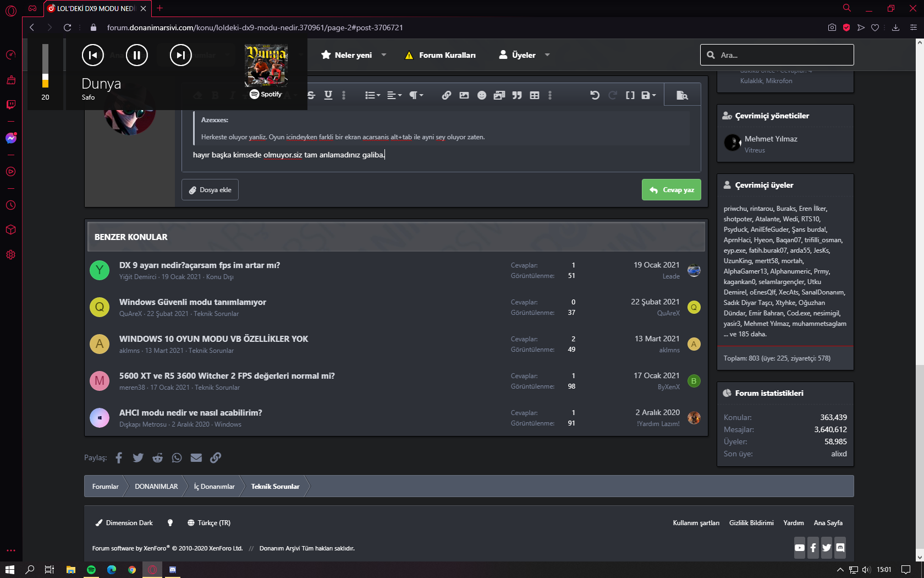Open Türkçe (TR) language chooser
Viewport: 924px width, 578px height.
pyautogui.click(x=209, y=523)
